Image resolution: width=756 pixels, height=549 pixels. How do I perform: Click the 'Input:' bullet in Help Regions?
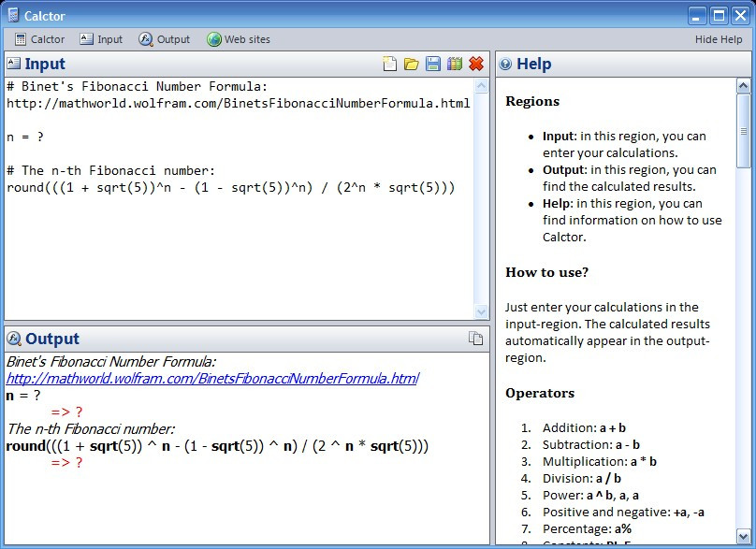pyautogui.click(x=624, y=145)
